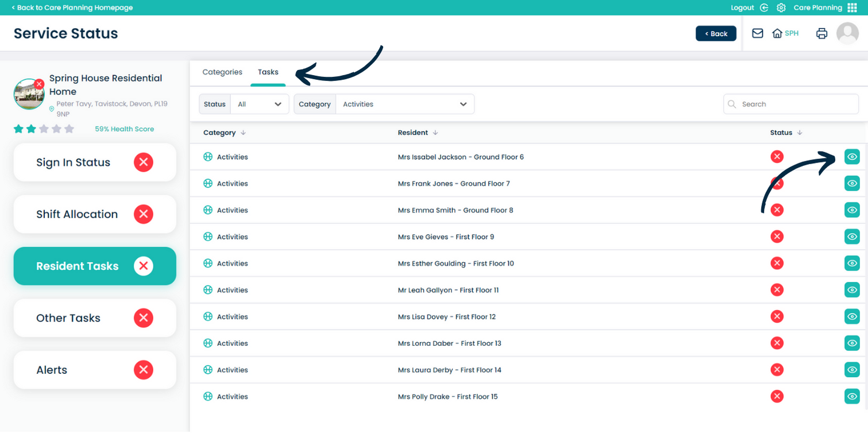The image size is (868, 434).
Task: Click the dark Back button
Action: click(x=716, y=33)
